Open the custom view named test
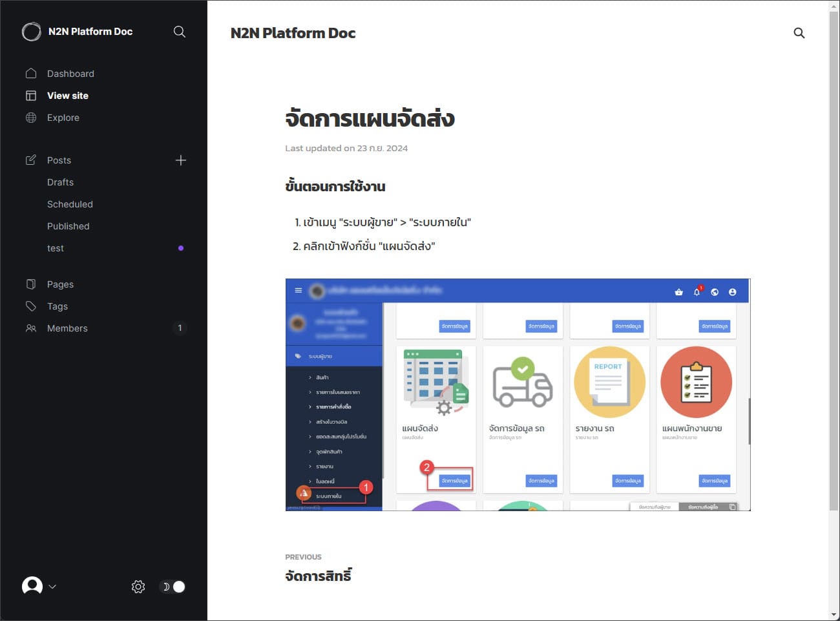 point(56,248)
